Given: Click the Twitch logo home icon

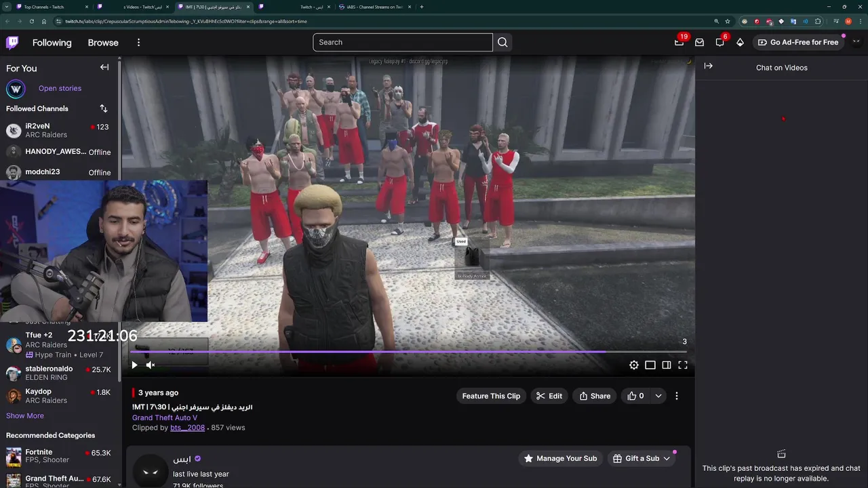Looking at the screenshot, I should coord(12,42).
